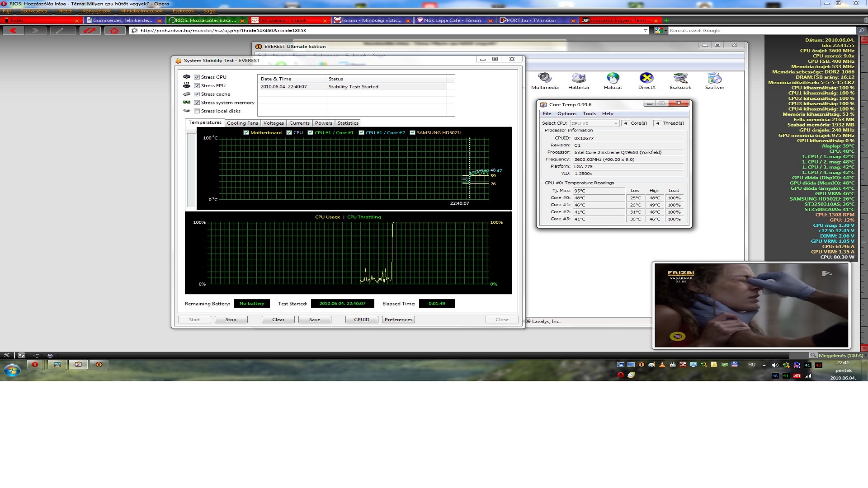Click the Core Temp taskbar button
The width and height of the screenshot is (868, 488).
tap(78, 365)
